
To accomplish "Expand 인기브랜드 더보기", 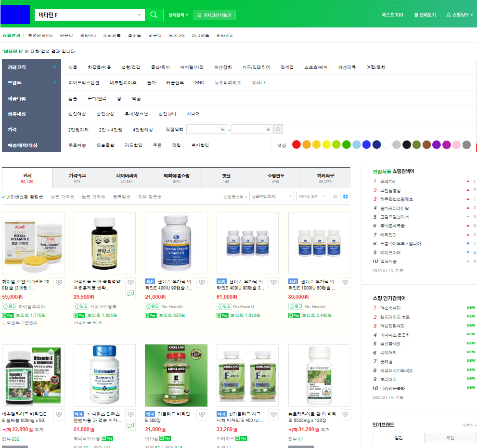I will (x=469, y=425).
